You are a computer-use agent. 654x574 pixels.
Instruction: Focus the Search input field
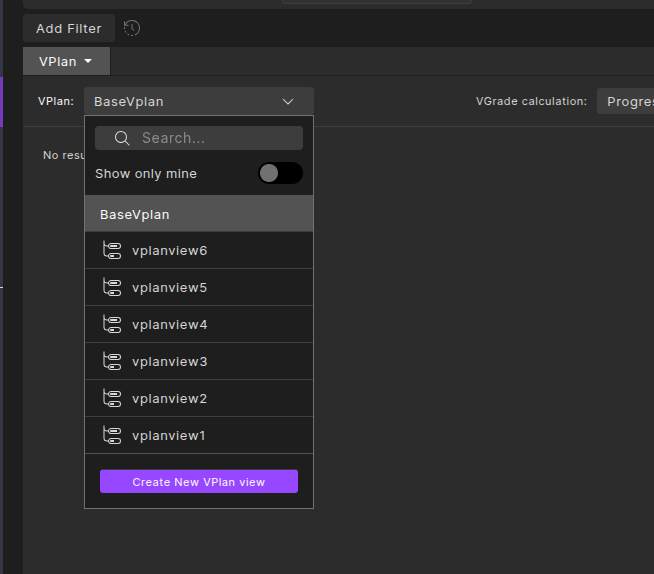(x=215, y=138)
